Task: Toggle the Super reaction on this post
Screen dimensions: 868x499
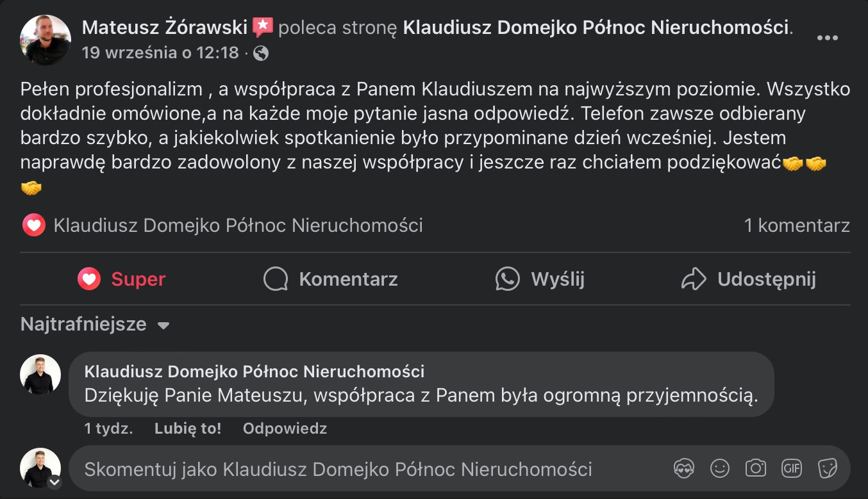Action: (122, 279)
